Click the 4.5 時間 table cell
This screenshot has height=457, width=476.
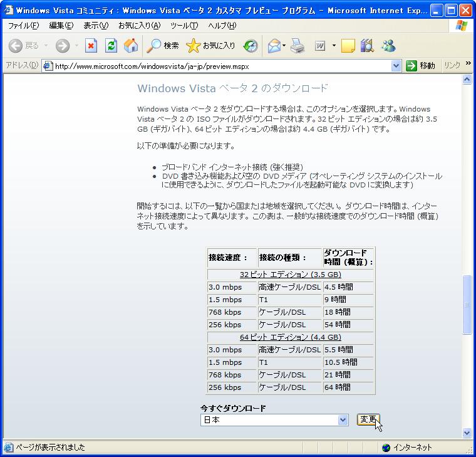[348, 287]
